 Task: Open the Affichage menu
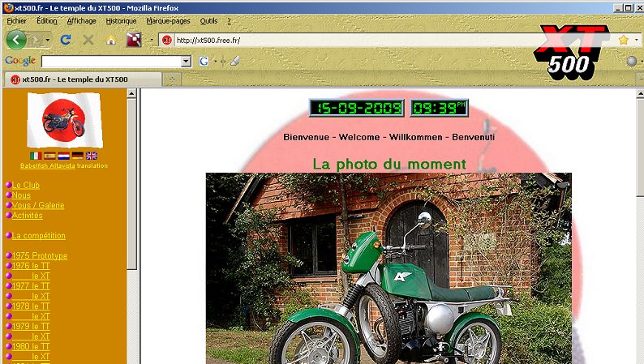pos(81,21)
